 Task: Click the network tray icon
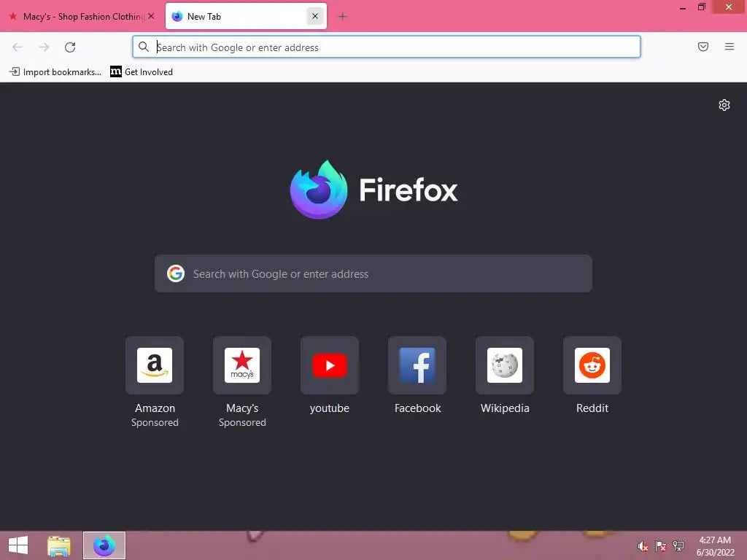point(678,546)
